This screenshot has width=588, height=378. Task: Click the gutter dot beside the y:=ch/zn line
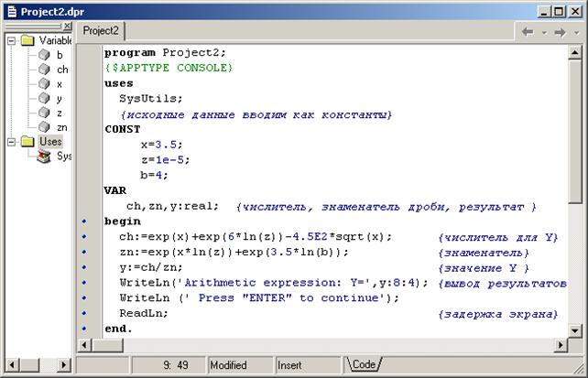(84, 267)
